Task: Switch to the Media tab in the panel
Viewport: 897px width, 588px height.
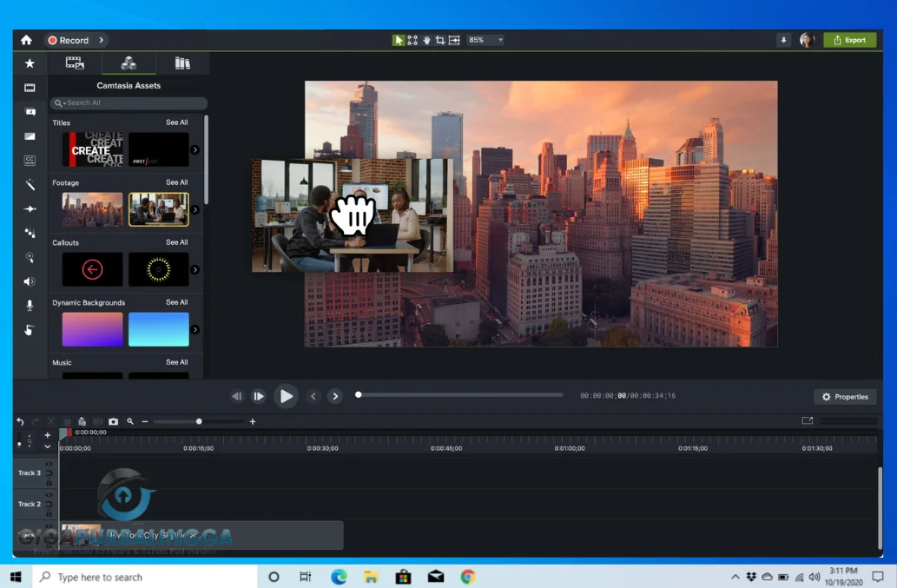Action: [74, 63]
